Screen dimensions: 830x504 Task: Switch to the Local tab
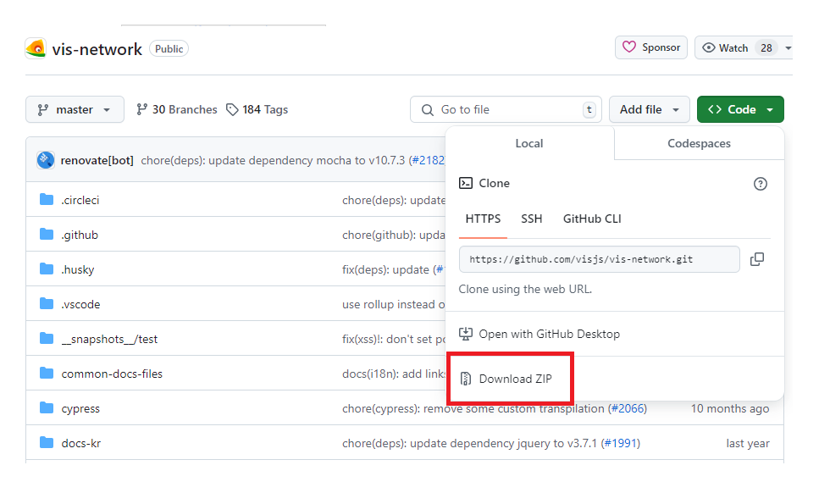tap(529, 143)
